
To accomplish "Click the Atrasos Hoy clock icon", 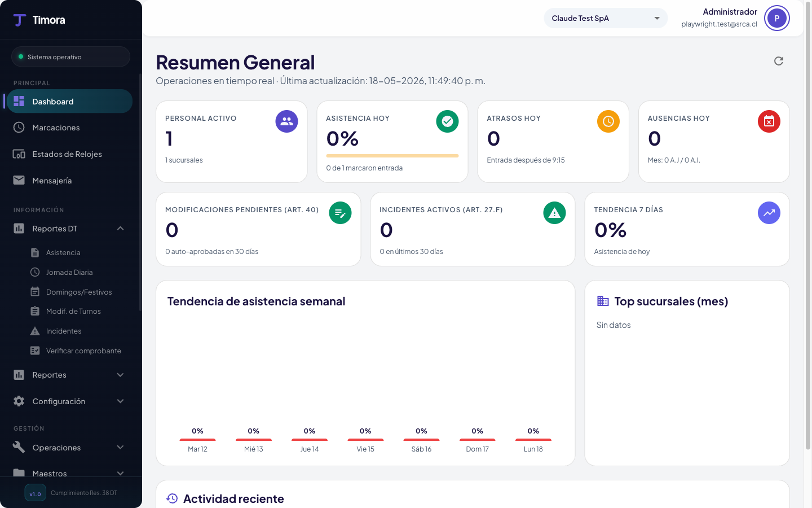I will [x=608, y=121].
